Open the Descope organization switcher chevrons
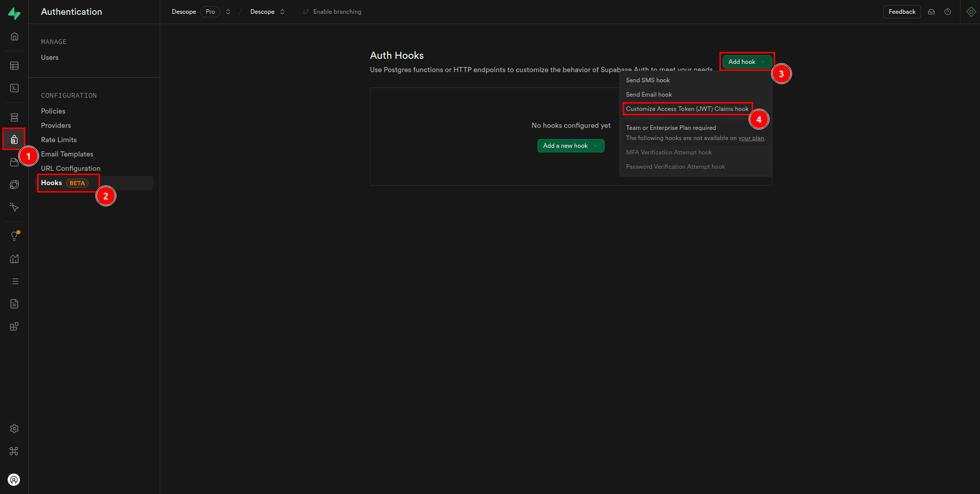The width and height of the screenshot is (980, 494). (228, 12)
